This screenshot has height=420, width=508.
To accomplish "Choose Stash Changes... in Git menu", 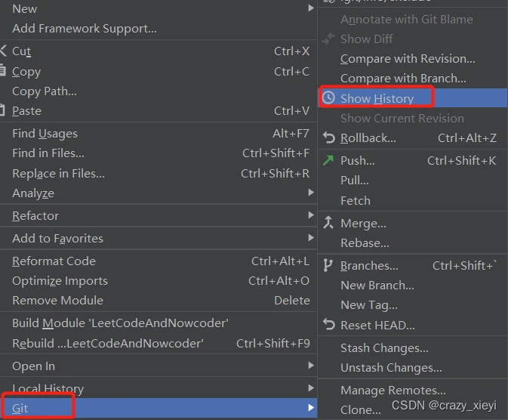I will [x=412, y=347].
